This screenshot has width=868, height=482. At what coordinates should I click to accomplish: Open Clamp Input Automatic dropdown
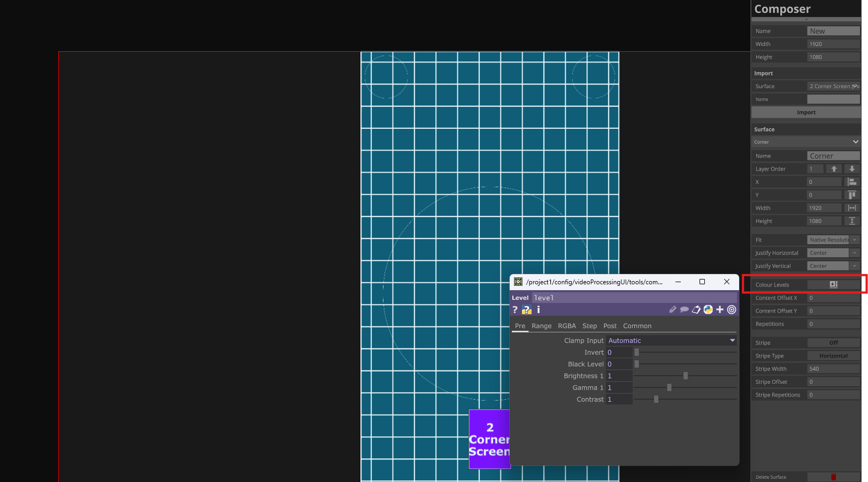tap(671, 340)
